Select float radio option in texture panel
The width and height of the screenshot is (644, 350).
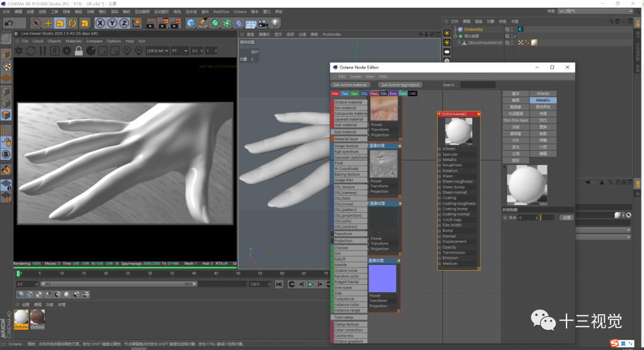tap(505, 218)
